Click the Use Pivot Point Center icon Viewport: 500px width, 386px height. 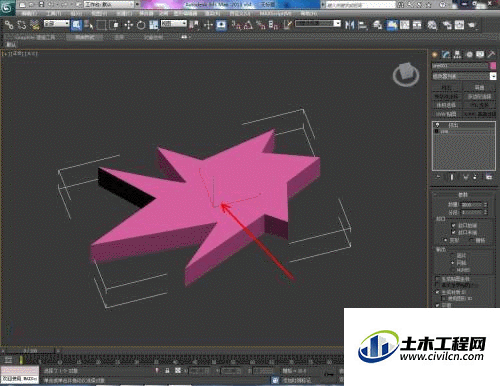click(x=194, y=25)
